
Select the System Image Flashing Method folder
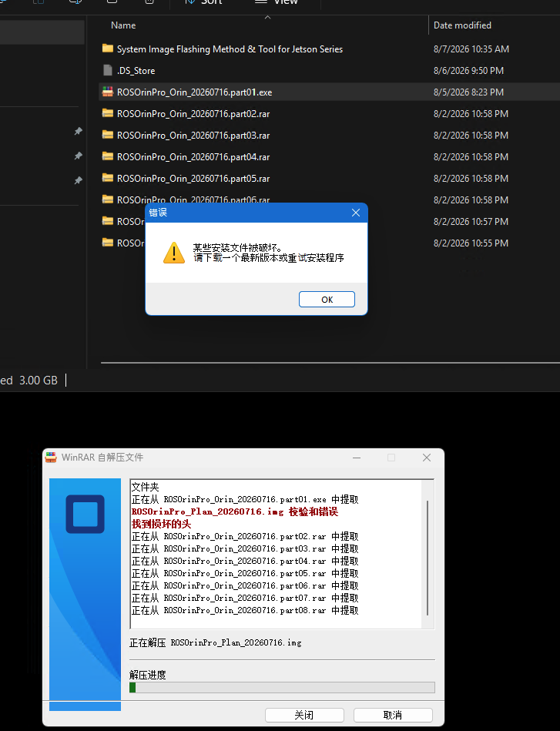pyautogui.click(x=230, y=49)
